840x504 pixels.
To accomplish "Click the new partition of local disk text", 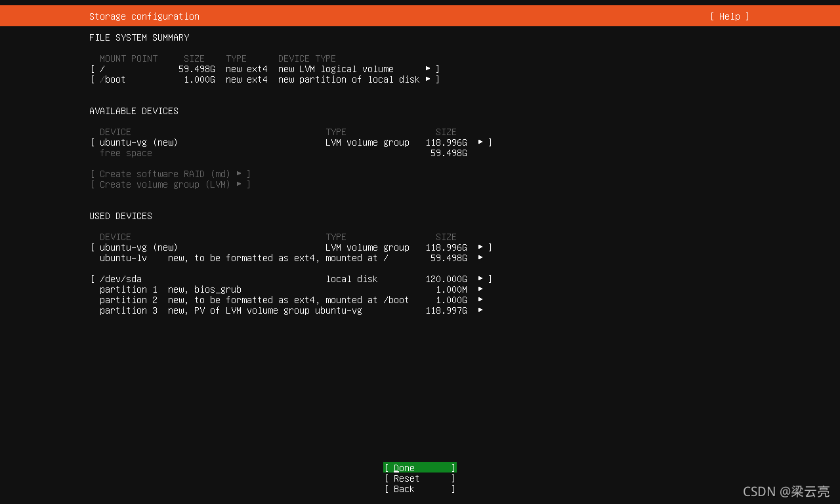I will click(349, 79).
